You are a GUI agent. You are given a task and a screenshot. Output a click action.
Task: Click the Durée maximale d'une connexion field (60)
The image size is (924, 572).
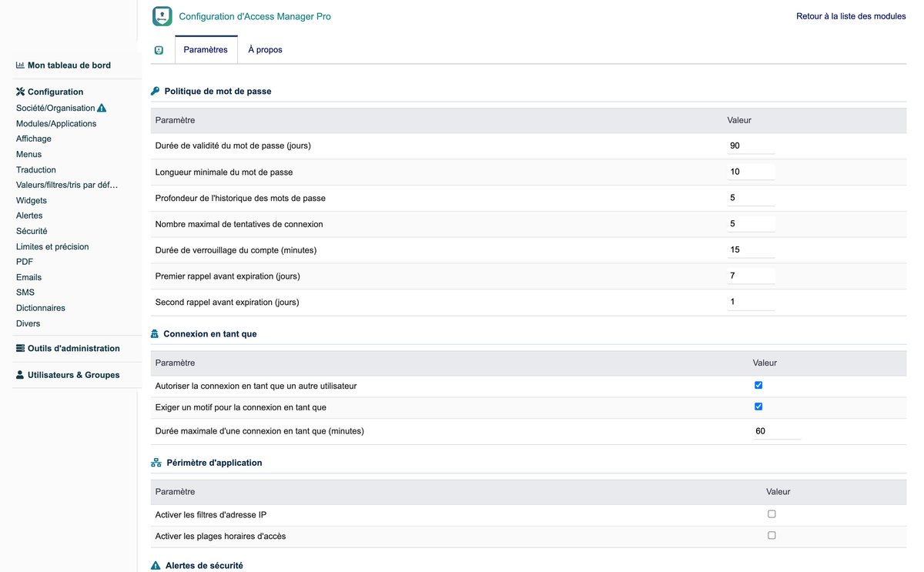pos(776,431)
